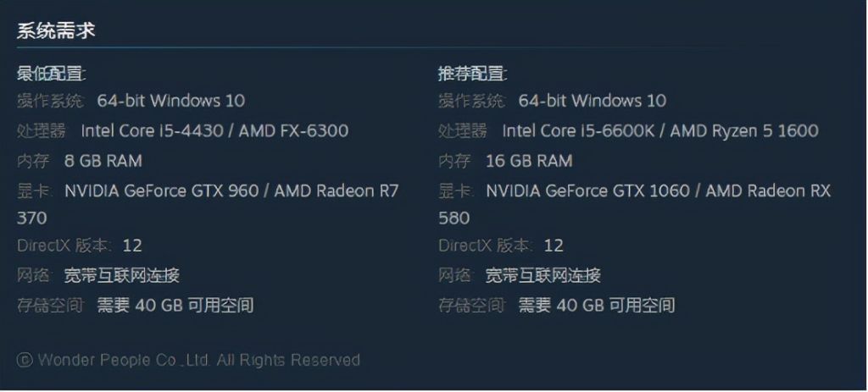Click the 16 GB RAM value
The image size is (868, 392).
pyautogui.click(x=529, y=161)
